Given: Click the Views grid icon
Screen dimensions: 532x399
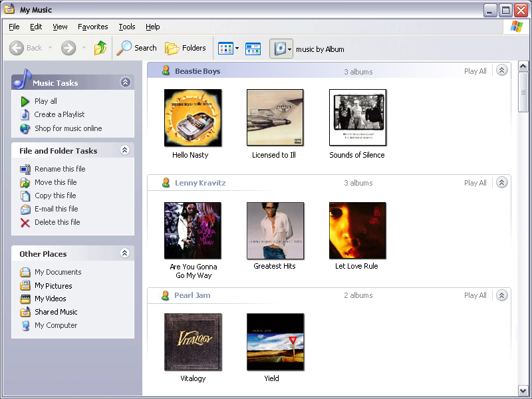Looking at the screenshot, I should (x=225, y=48).
